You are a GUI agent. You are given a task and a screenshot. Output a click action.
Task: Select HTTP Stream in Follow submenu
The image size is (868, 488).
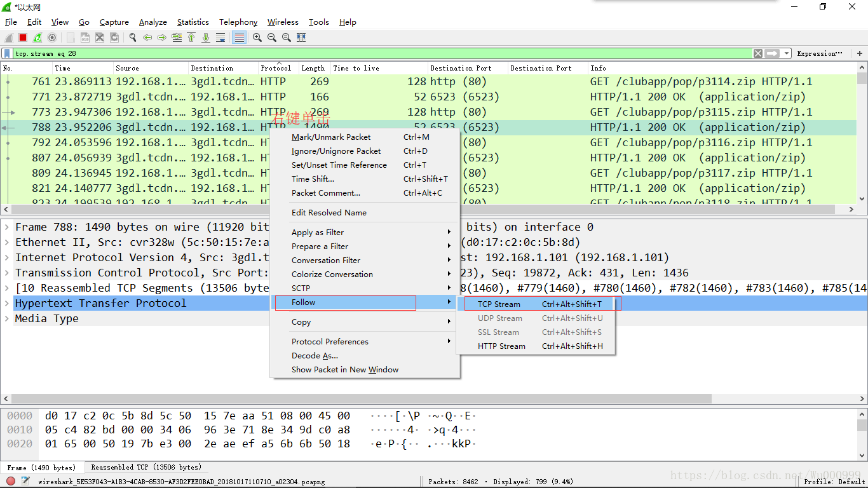(x=536, y=346)
